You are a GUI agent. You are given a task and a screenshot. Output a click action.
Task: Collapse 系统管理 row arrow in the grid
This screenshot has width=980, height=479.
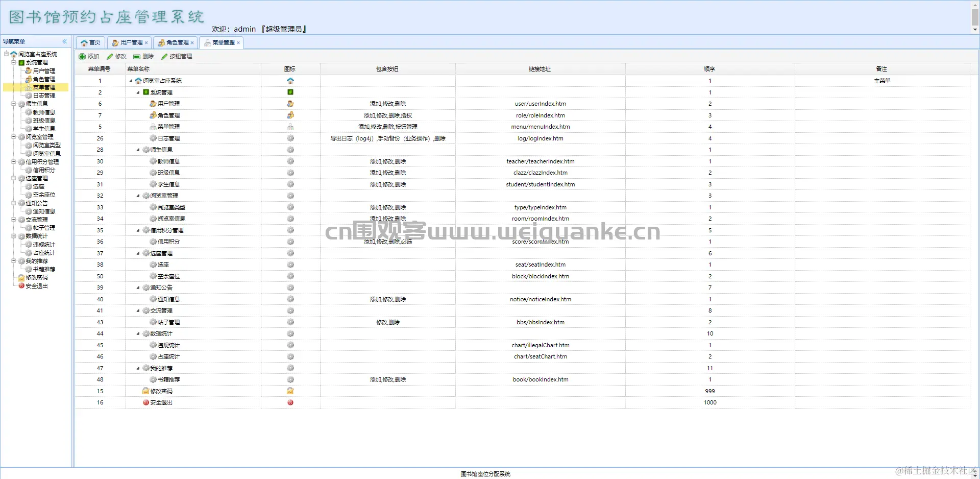pos(138,92)
